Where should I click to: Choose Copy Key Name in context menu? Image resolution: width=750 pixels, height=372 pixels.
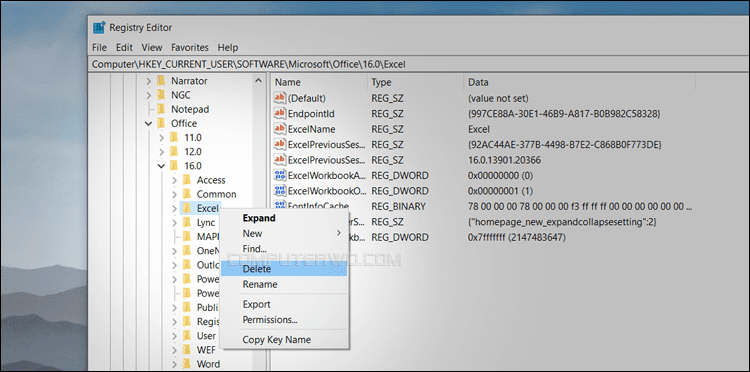coord(284,339)
